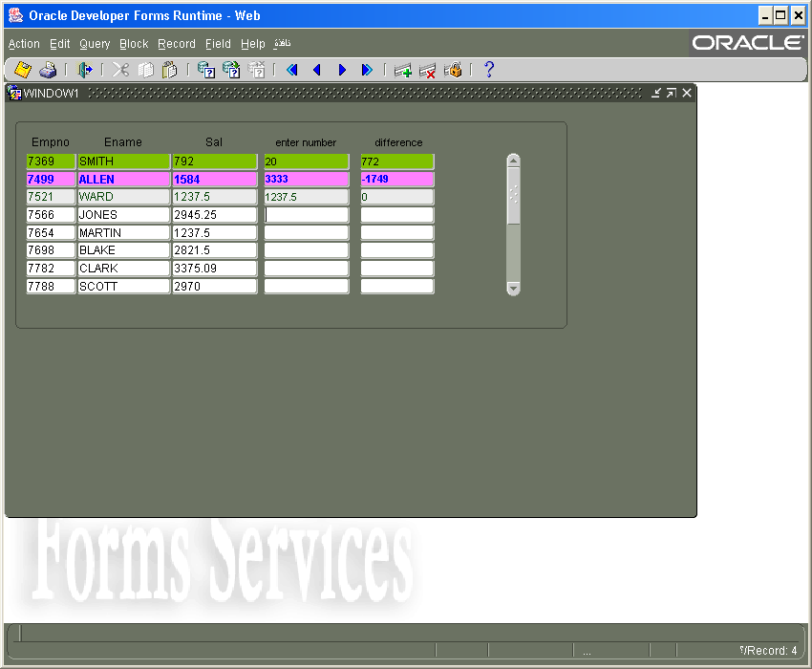Click the Save toolbar icon

point(23,70)
